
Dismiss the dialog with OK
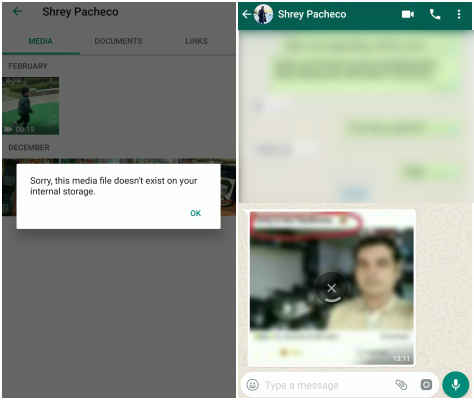tap(195, 213)
